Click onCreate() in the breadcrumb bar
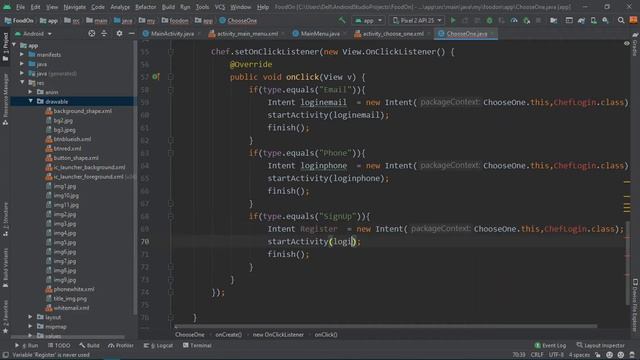Image resolution: width=640 pixels, height=360 pixels. (x=229, y=335)
